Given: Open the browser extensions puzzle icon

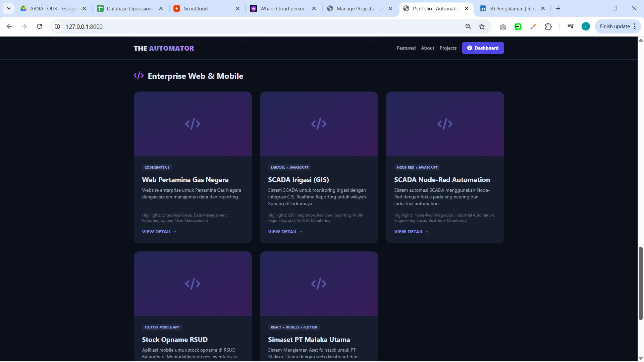Looking at the screenshot, I should click(548, 26).
